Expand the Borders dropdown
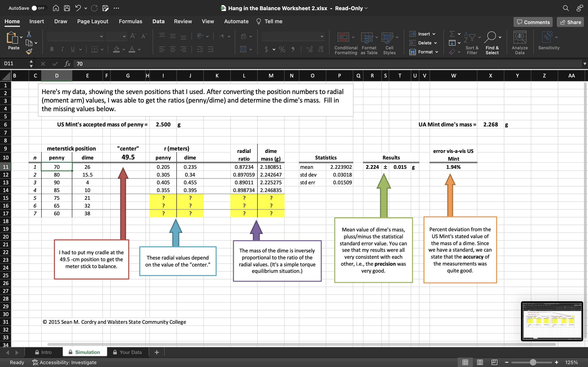The width and height of the screenshot is (588, 367). pyautogui.click(x=102, y=49)
